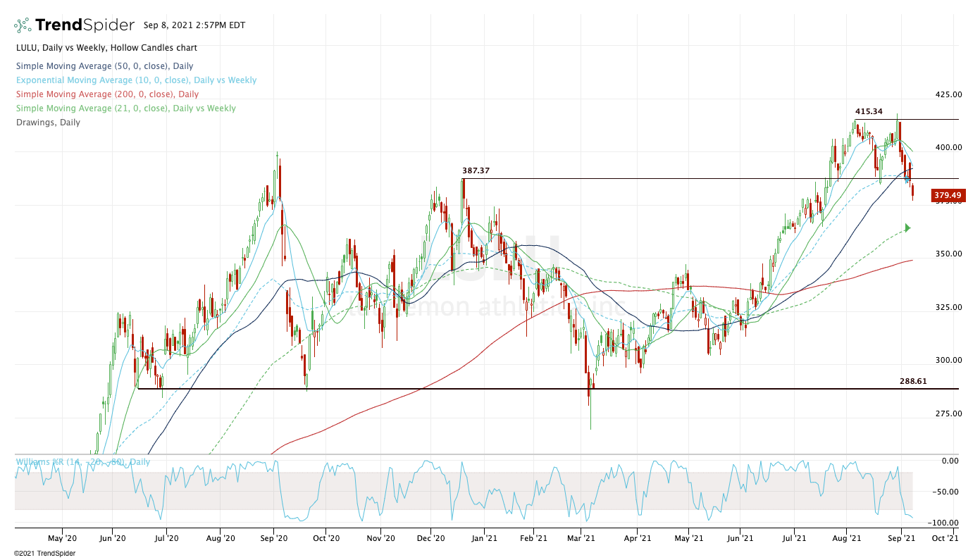Image resolution: width=980 pixels, height=560 pixels.
Task: Click the Sep '21 date axis label
Action: [x=902, y=538]
